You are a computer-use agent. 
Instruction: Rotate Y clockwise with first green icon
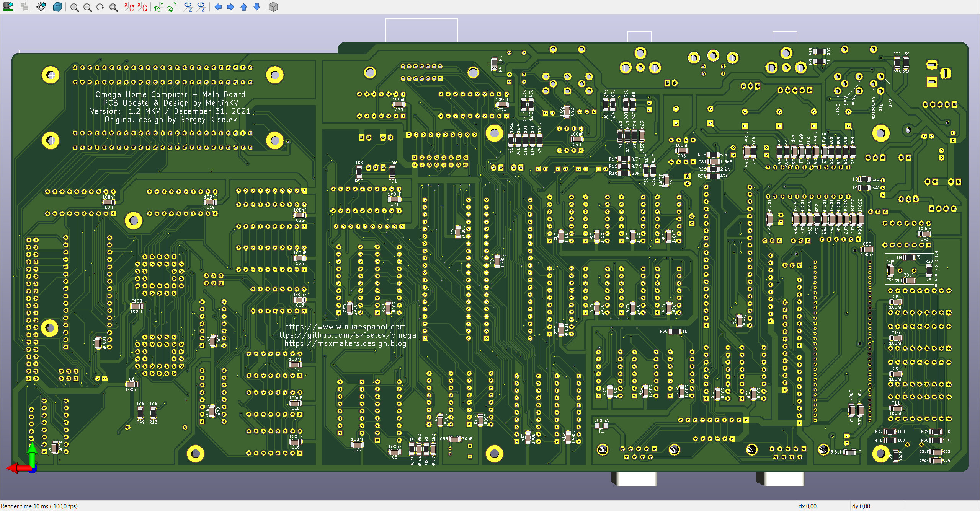point(159,7)
